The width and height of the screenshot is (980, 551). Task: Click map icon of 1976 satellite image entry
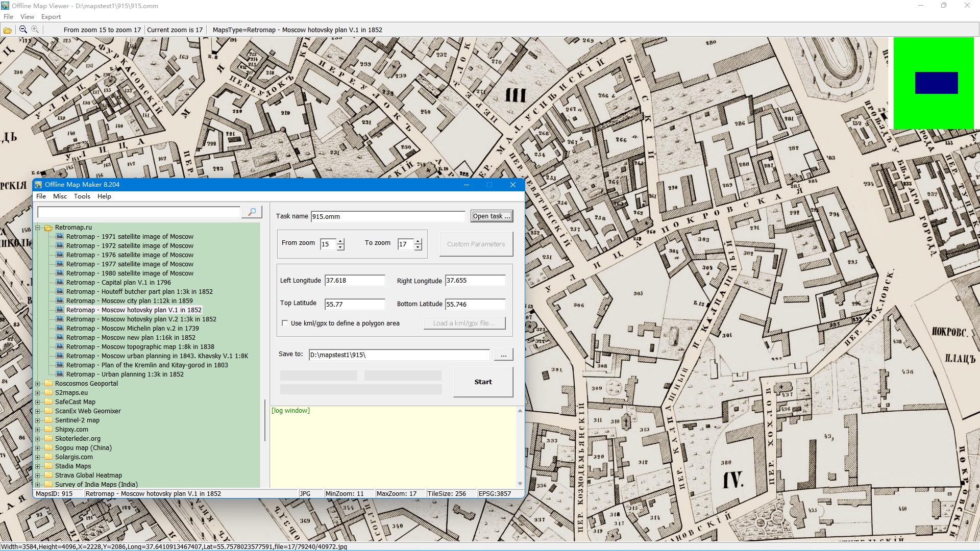[60, 255]
